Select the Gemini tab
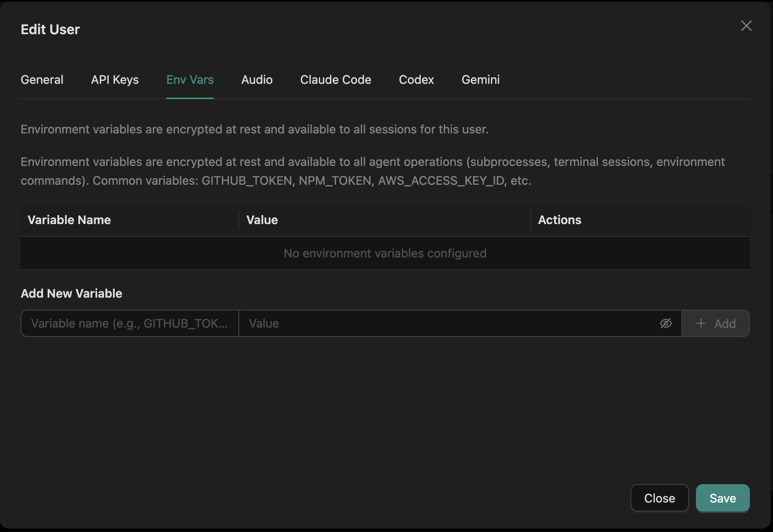The image size is (773, 532). 480,80
